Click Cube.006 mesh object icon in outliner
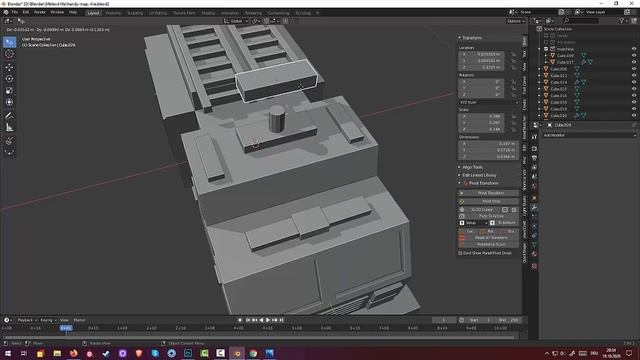This screenshot has height=360, width=640. tap(546, 69)
